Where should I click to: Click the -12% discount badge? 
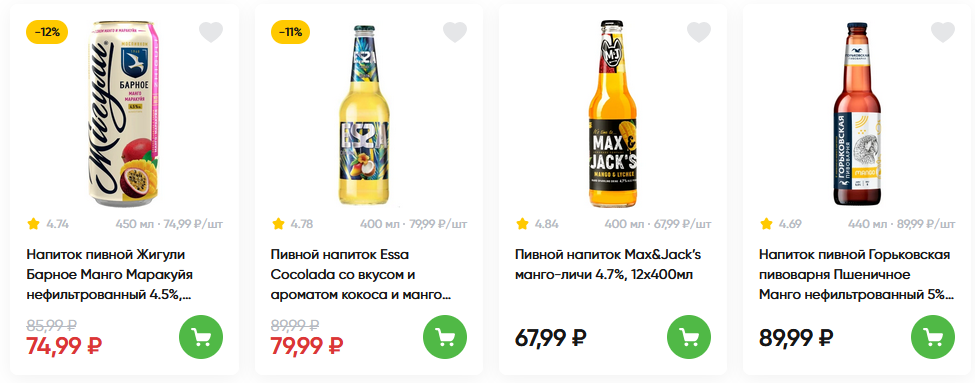tap(47, 32)
